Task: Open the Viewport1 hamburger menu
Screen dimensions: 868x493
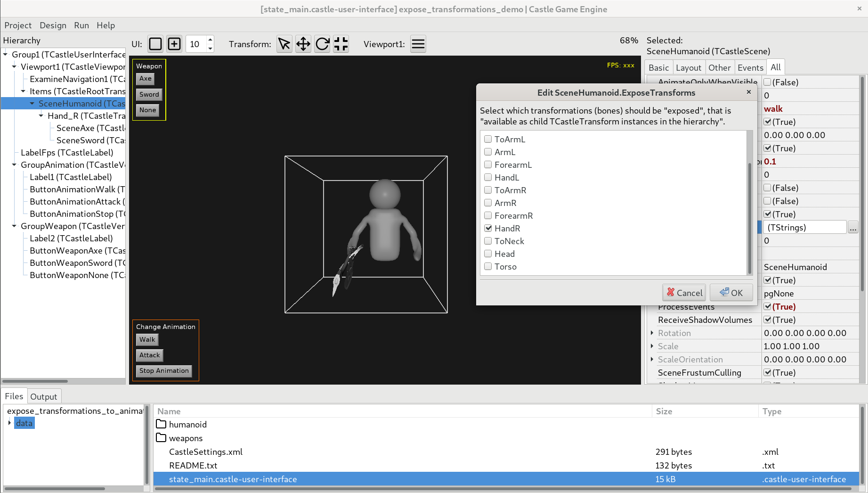Action: pyautogui.click(x=418, y=44)
